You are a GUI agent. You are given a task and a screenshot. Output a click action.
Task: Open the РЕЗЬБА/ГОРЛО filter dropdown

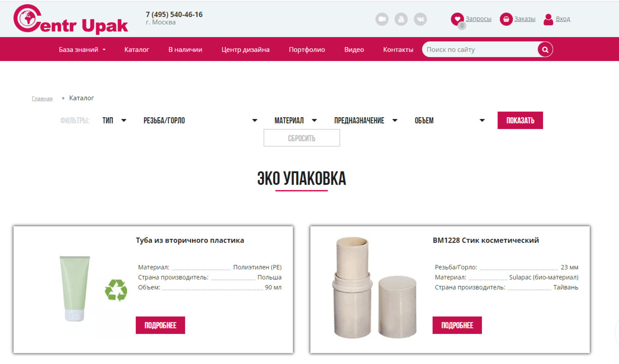(x=200, y=120)
